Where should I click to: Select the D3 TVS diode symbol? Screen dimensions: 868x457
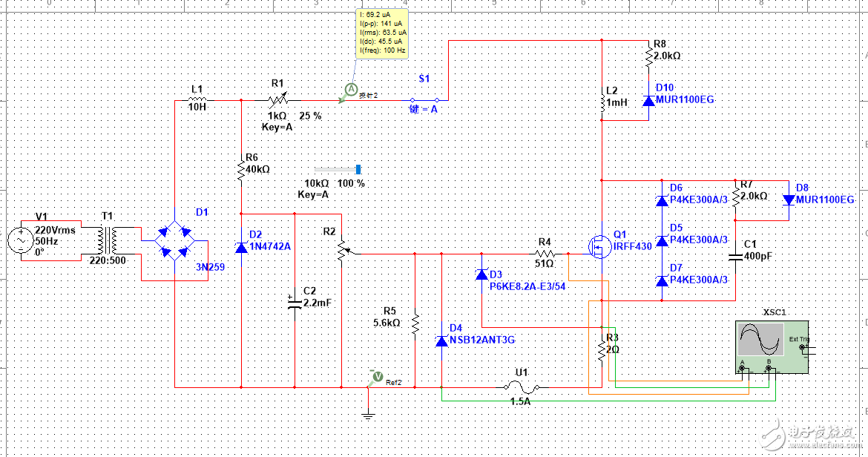tap(481, 274)
